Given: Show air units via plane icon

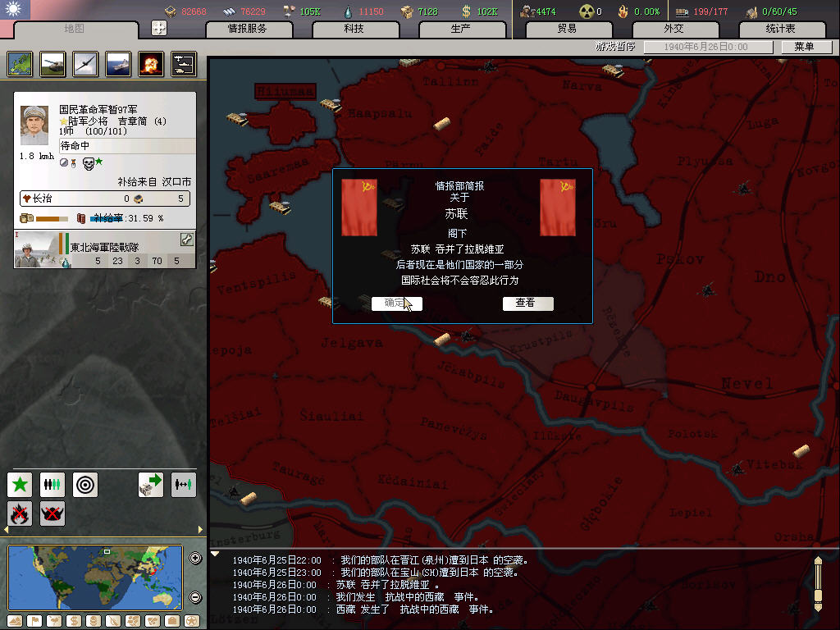Looking at the screenshot, I should 85,64.
